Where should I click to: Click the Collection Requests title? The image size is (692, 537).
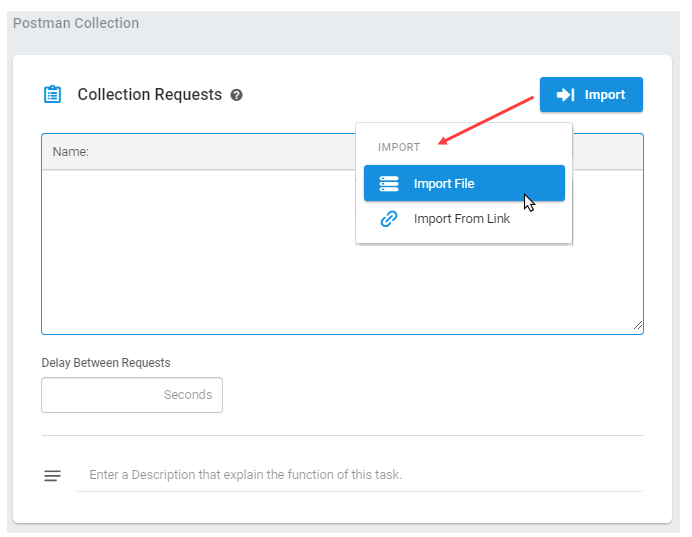[x=150, y=94]
